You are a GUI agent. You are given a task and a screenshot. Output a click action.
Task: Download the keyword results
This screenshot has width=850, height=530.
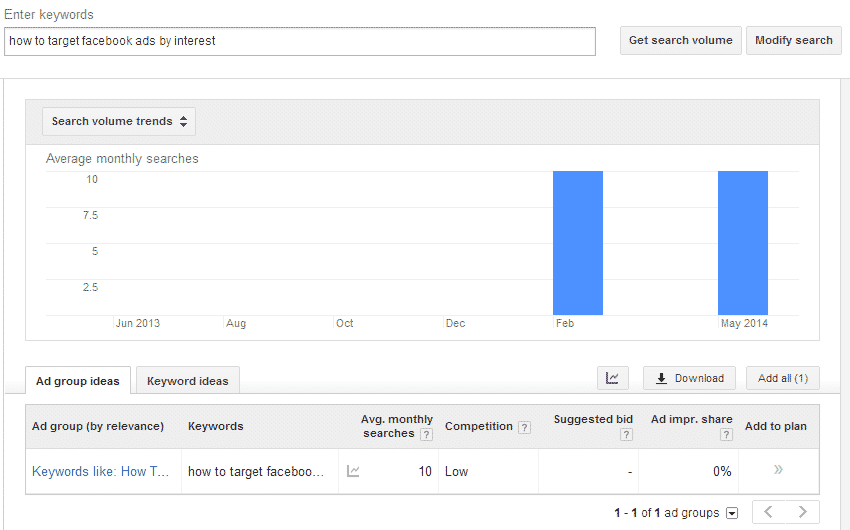point(689,378)
